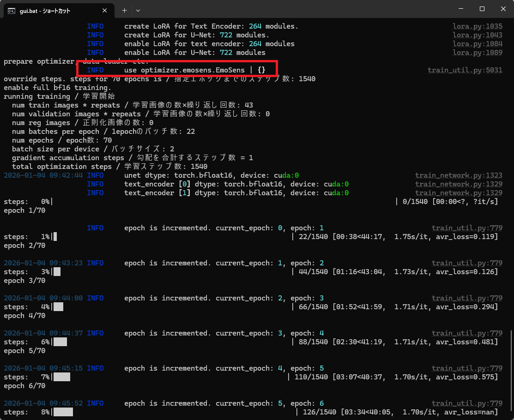
Task: Click the lora.py:1084 file reference
Action: pos(477,44)
